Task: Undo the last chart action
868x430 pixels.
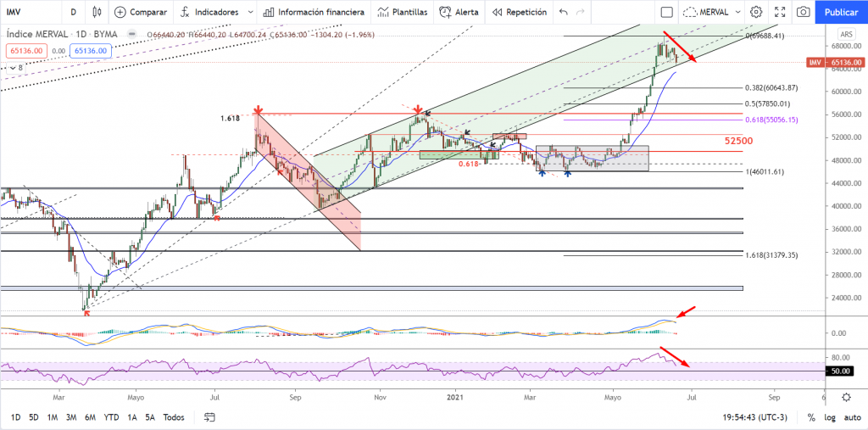Action: click(564, 12)
